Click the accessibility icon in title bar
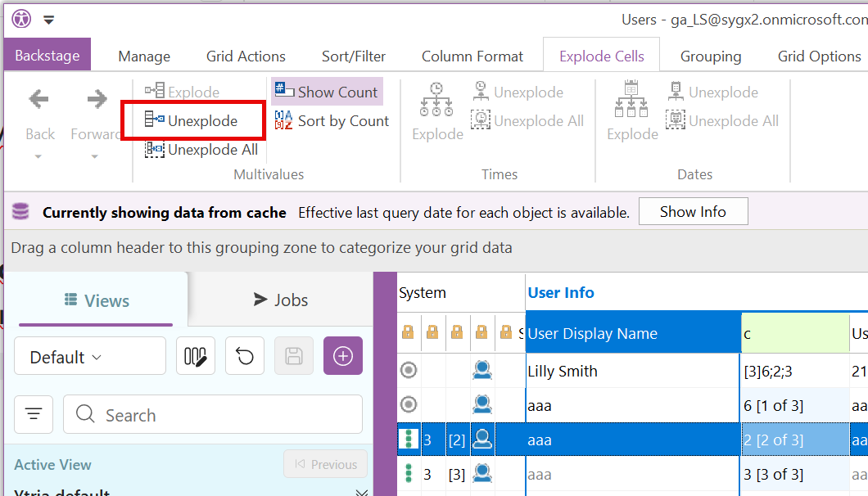This screenshot has height=496, width=868. coord(20,19)
